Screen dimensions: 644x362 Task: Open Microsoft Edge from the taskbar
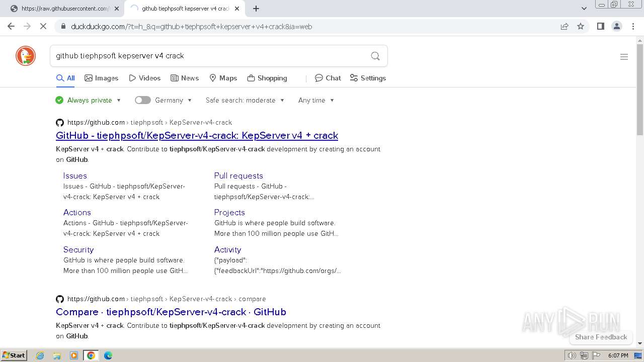point(108,355)
